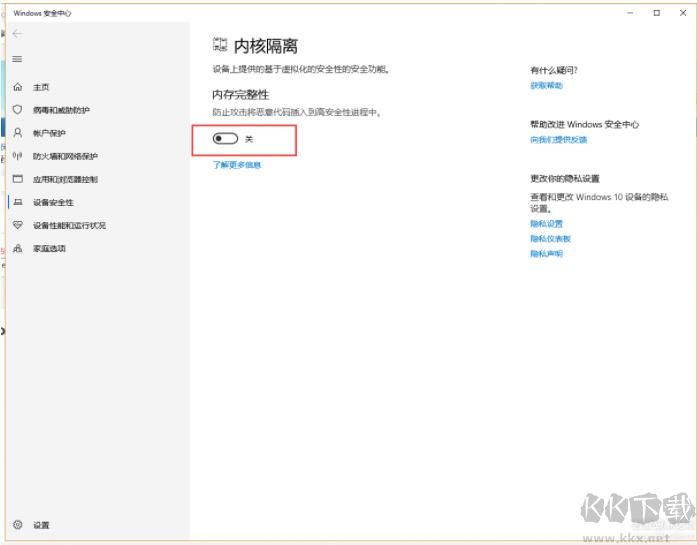Click the Windows 安全中心 window title
This screenshot has width=697, height=545.
click(x=42, y=13)
